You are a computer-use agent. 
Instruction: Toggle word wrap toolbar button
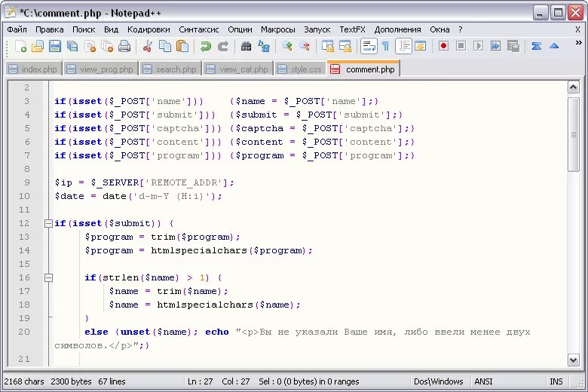[x=369, y=46]
